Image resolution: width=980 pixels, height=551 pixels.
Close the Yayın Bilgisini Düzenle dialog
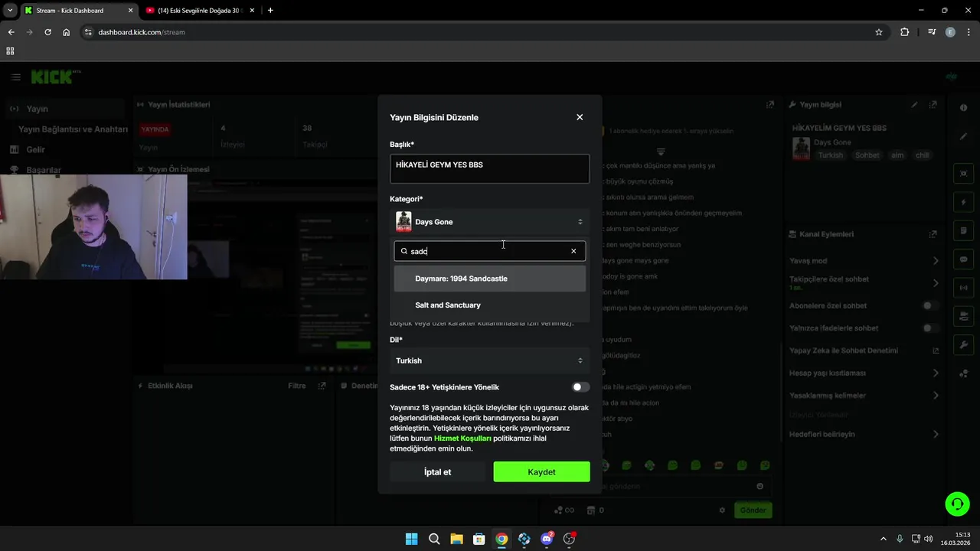(x=580, y=117)
